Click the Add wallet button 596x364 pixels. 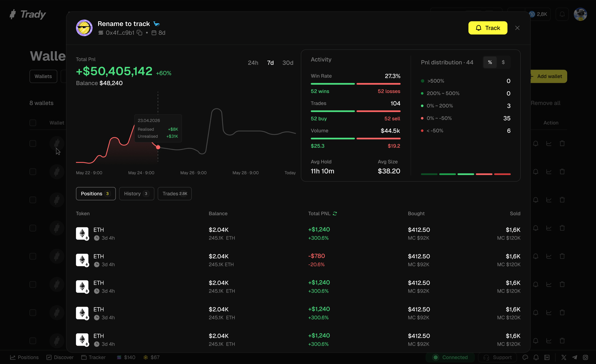click(x=548, y=76)
